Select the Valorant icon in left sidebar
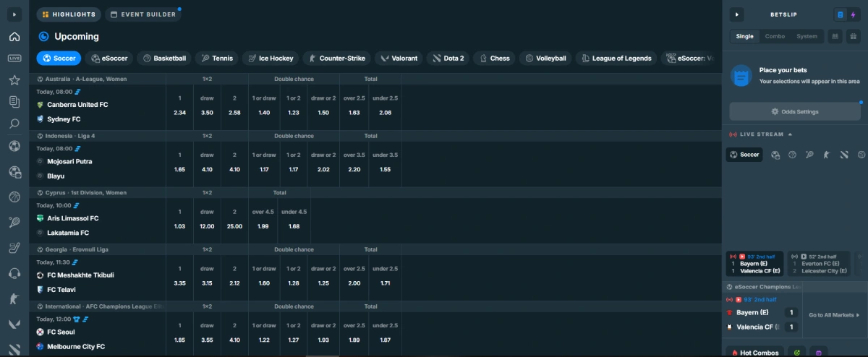868x357 pixels. pos(14,324)
